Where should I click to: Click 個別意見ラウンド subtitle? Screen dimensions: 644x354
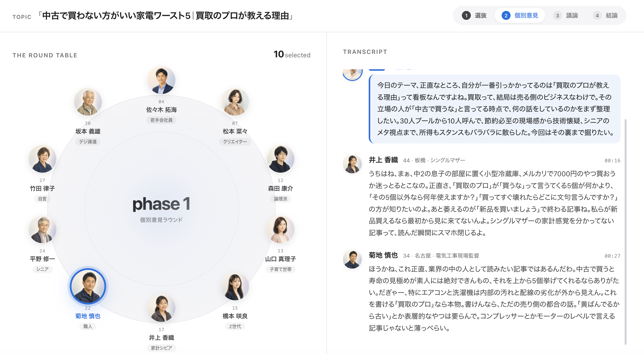[x=161, y=220]
